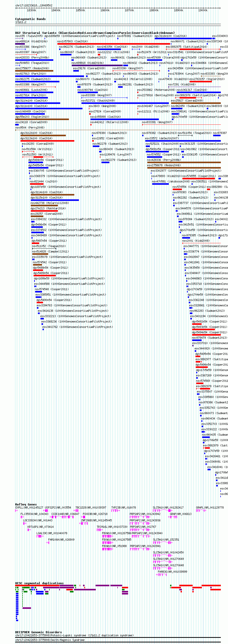Click variant nsv511052 (Teague2010)
The width and height of the screenshot is (228, 644).
tap(49, 246)
